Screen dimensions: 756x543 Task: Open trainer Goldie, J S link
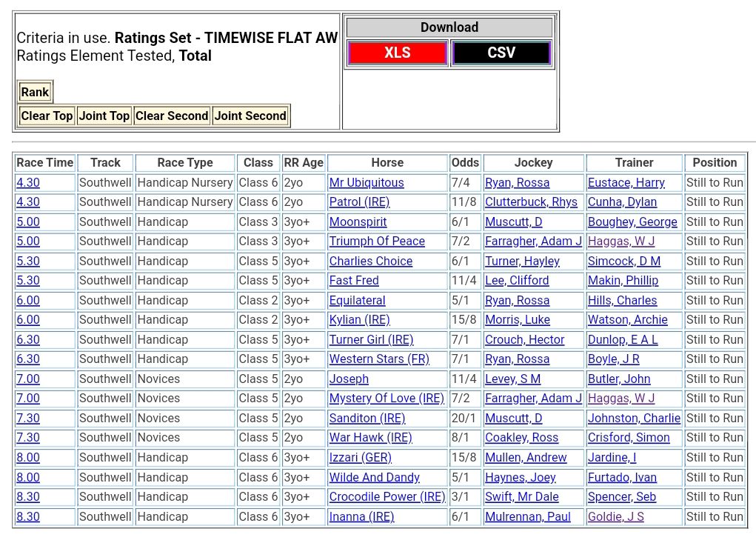click(x=616, y=516)
